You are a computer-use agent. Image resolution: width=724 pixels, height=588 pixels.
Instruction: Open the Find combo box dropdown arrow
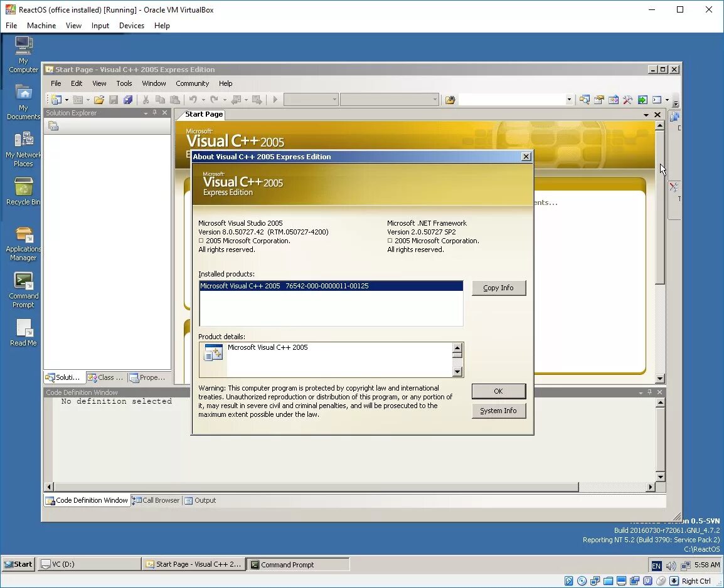[569, 100]
